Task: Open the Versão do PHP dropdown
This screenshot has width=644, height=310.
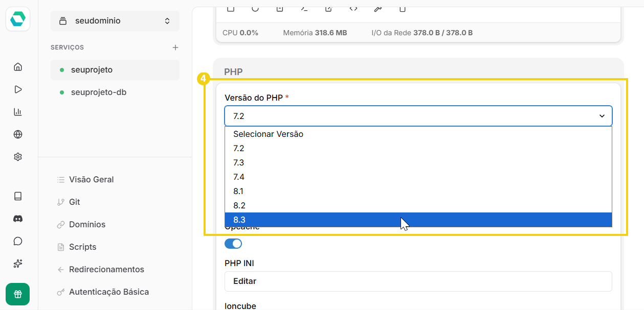Action: tap(418, 116)
